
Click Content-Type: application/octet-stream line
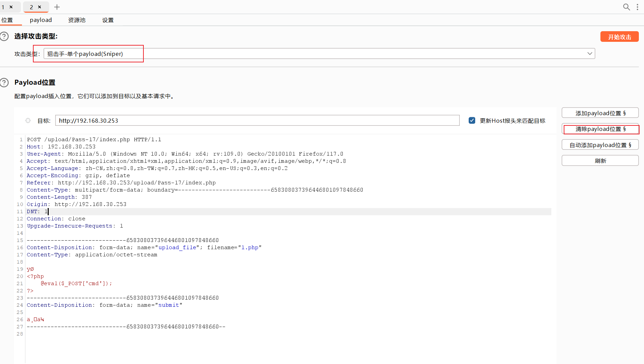(92, 255)
